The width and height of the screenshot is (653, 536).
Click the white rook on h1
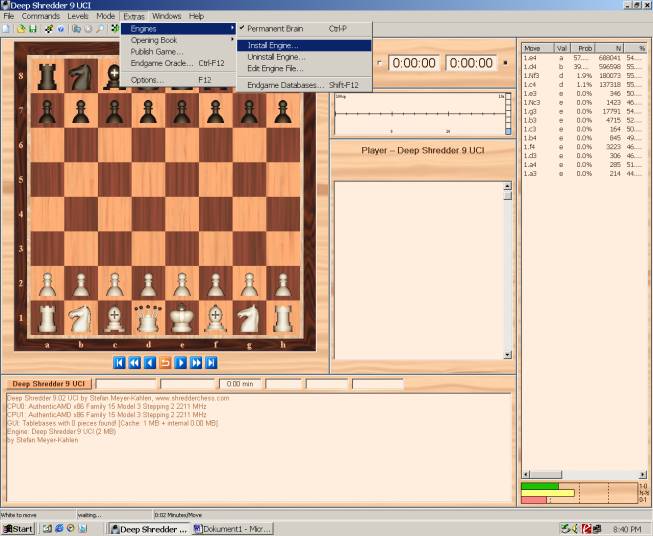pyautogui.click(x=283, y=318)
